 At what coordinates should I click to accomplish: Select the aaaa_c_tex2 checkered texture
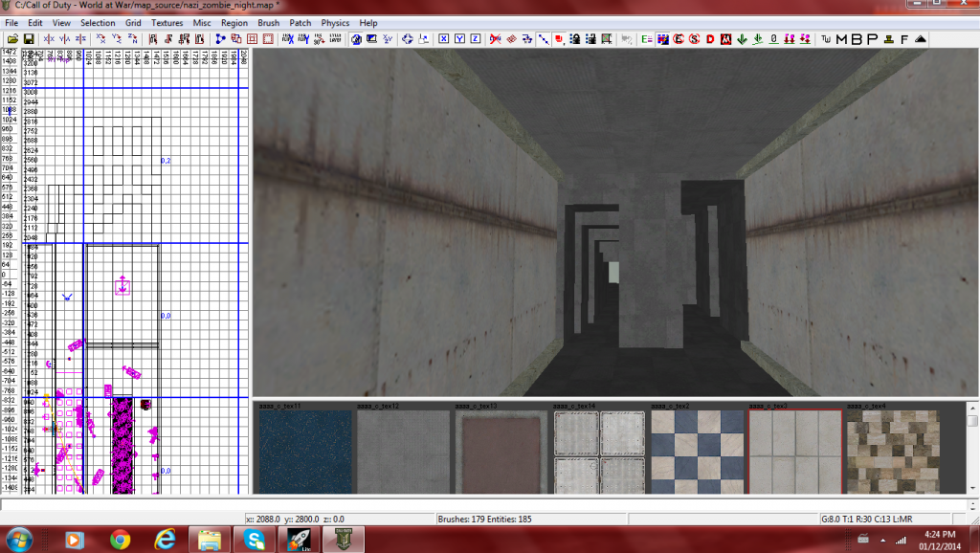(x=698, y=452)
